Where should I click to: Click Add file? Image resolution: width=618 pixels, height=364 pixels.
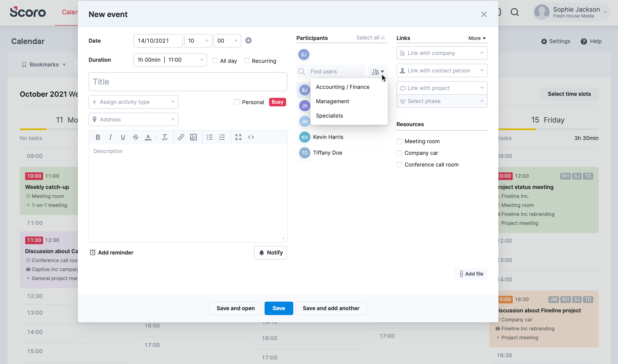click(x=471, y=274)
